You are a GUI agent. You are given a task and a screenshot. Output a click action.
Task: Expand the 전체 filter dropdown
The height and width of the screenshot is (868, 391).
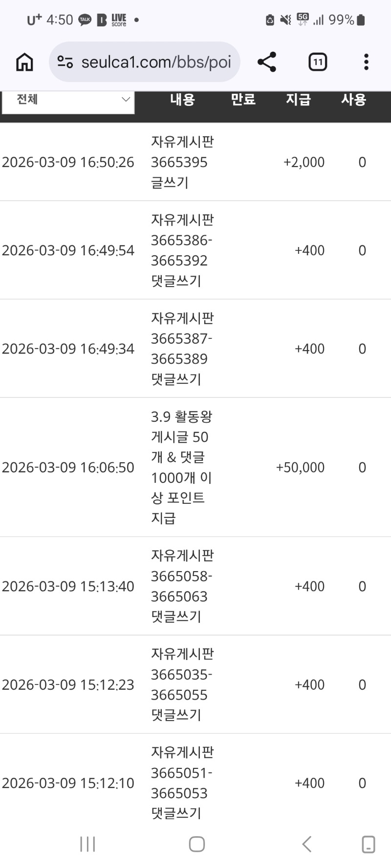pos(68,100)
